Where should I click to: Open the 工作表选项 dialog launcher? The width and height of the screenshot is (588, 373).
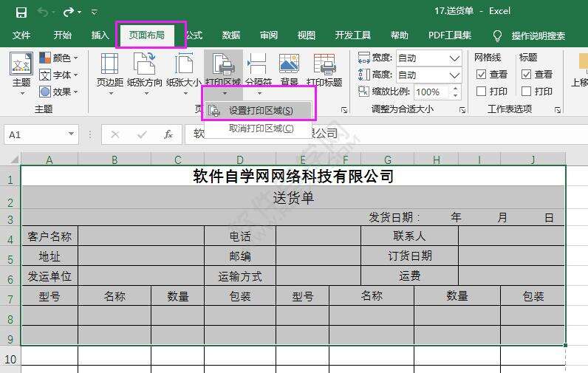558,110
